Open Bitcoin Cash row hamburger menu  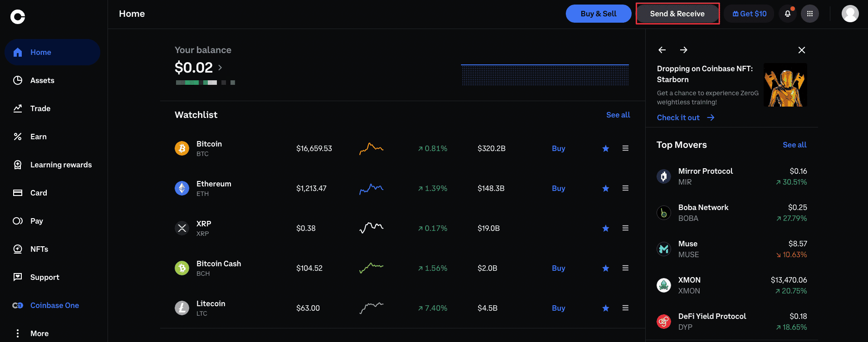point(625,268)
